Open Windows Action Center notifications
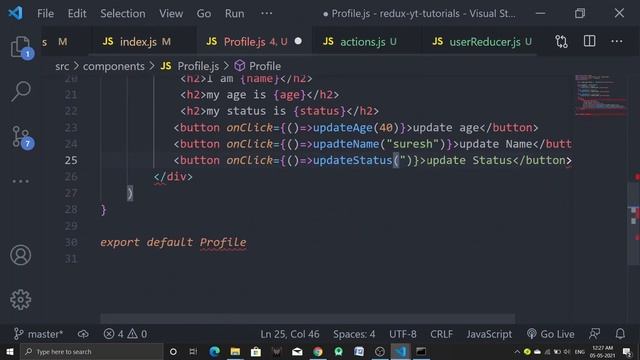 point(627,351)
